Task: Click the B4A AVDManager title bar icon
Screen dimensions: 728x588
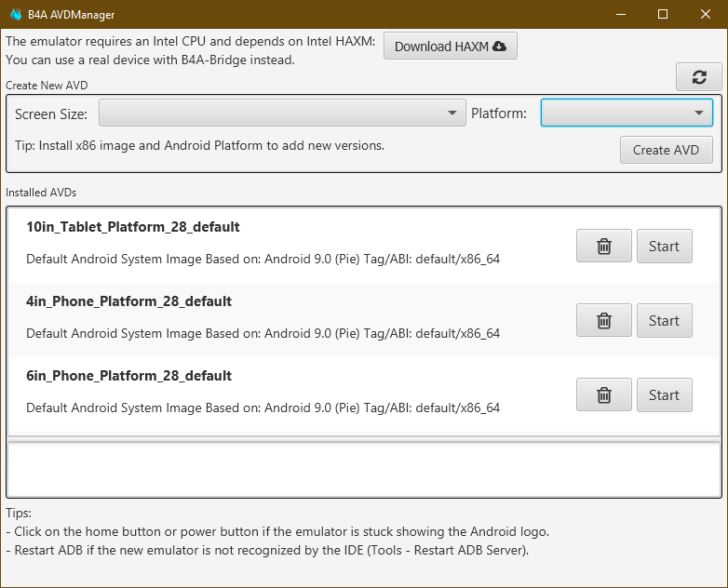Action: click(x=16, y=15)
